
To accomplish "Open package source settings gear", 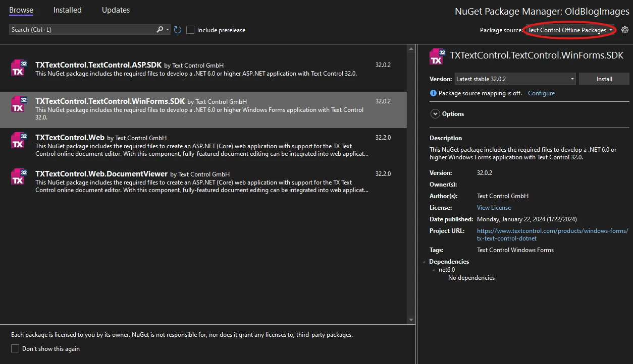I will pos(625,30).
